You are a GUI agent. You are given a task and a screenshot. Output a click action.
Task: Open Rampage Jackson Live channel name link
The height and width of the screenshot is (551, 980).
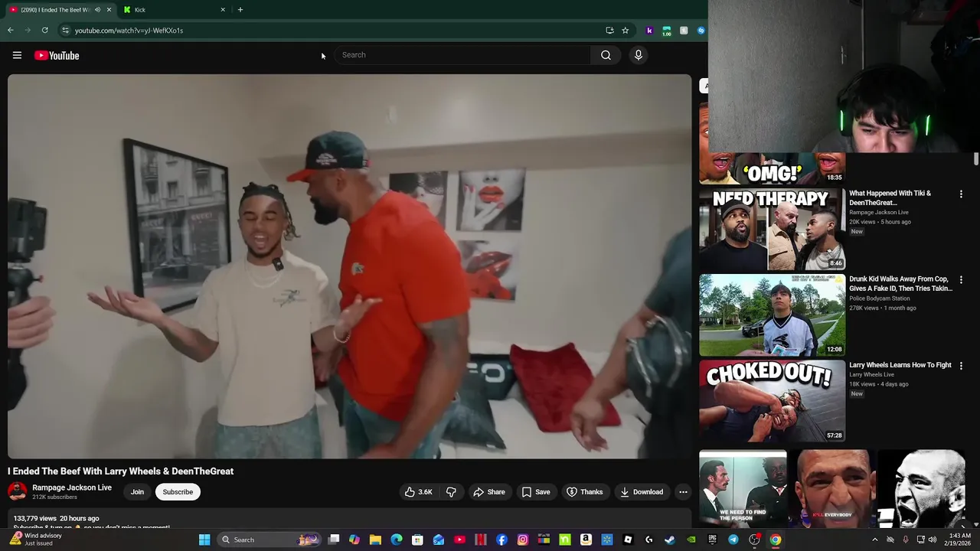[72, 487]
